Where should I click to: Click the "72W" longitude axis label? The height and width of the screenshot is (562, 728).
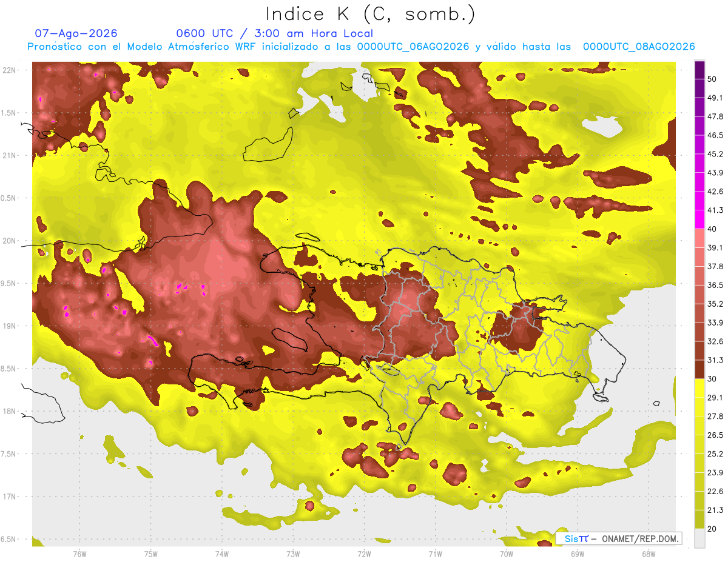click(364, 555)
